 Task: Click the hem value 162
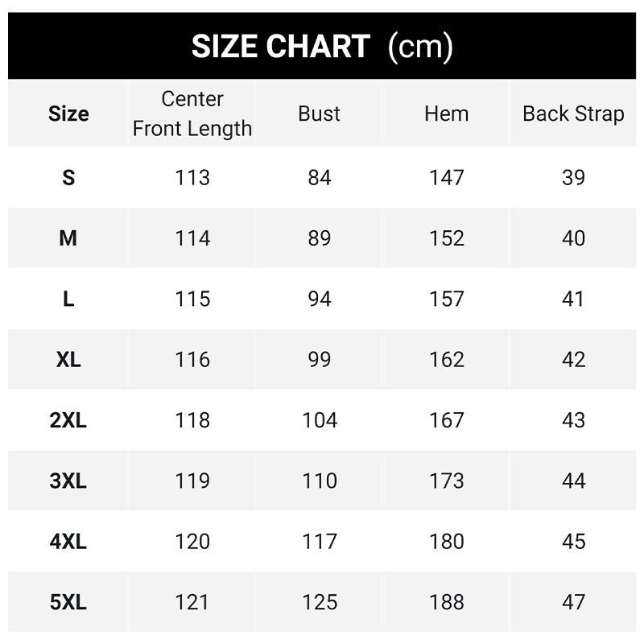click(x=446, y=359)
